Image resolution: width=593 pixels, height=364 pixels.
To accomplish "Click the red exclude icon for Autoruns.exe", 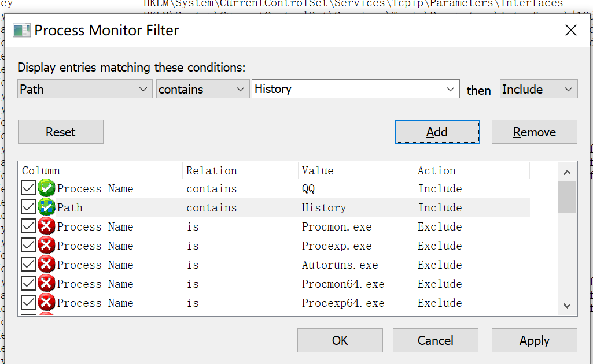I will (46, 264).
